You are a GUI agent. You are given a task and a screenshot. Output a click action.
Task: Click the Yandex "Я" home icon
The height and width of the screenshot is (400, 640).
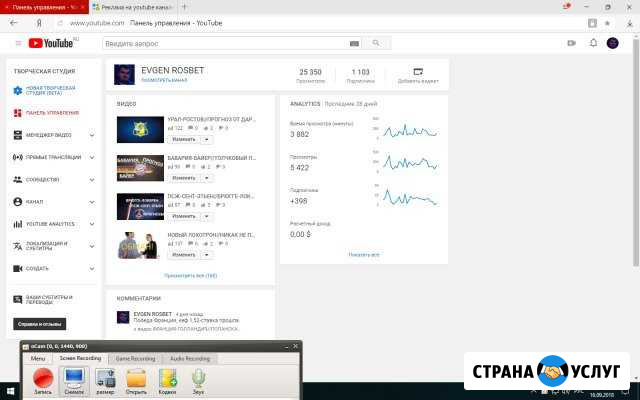click(39, 23)
